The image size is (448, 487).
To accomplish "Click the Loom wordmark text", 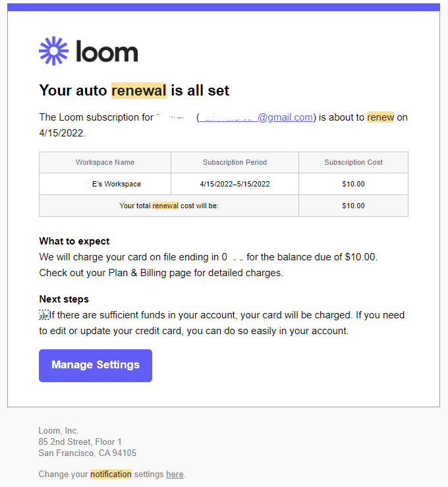I will pos(107,51).
